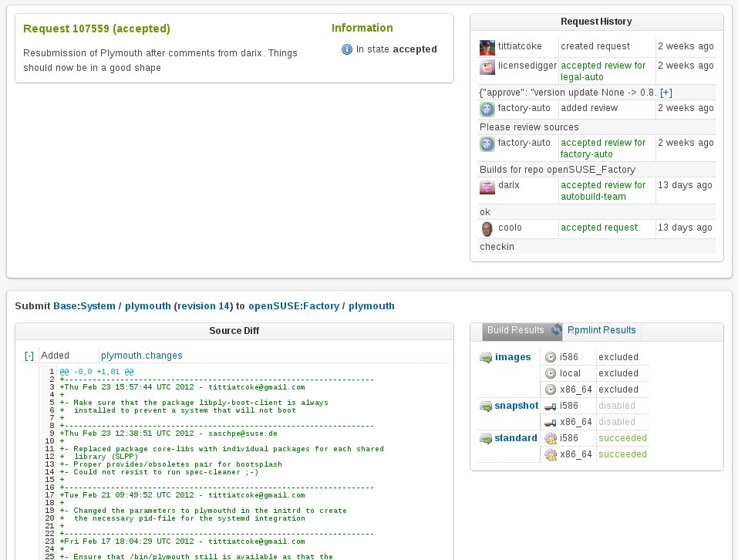Click the 'checkin' comment text
The width and height of the screenshot is (738, 560).
pyautogui.click(x=497, y=247)
